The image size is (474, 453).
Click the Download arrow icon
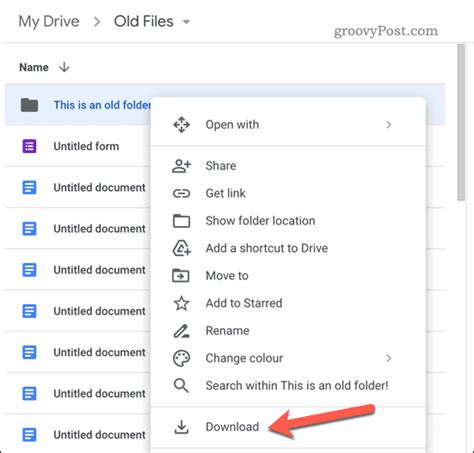pyautogui.click(x=181, y=427)
